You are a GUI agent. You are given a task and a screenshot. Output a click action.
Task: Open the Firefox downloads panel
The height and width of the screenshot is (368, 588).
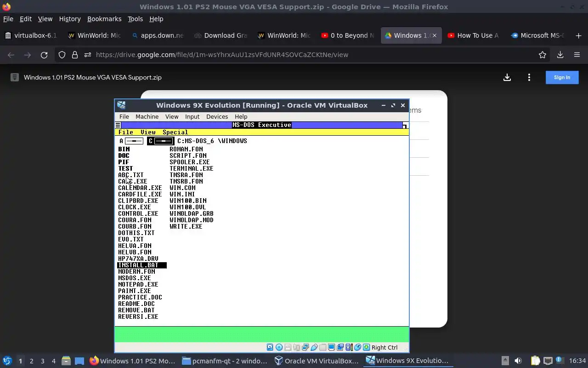pos(560,55)
